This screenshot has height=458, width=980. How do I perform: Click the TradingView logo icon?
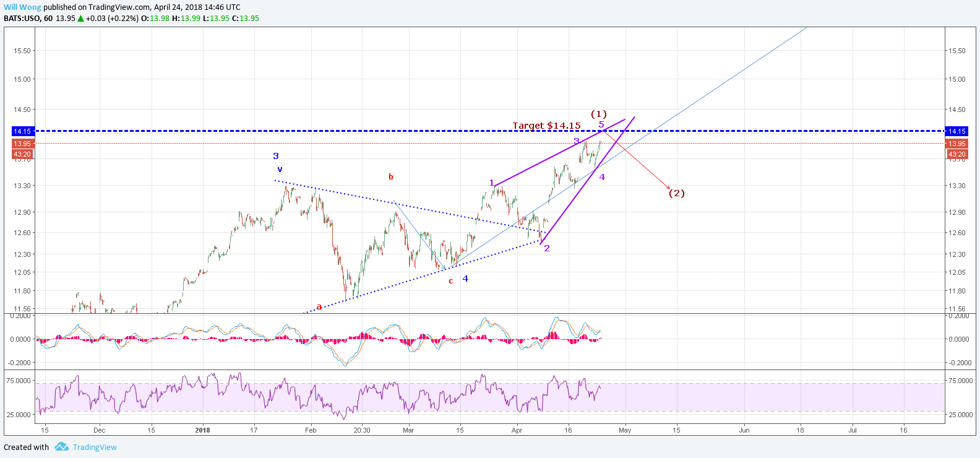point(61,447)
